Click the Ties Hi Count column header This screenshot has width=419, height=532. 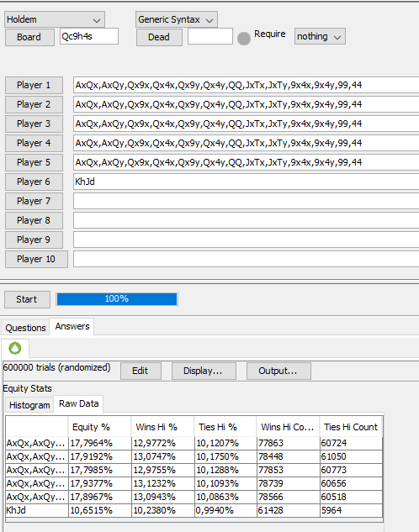point(351,427)
